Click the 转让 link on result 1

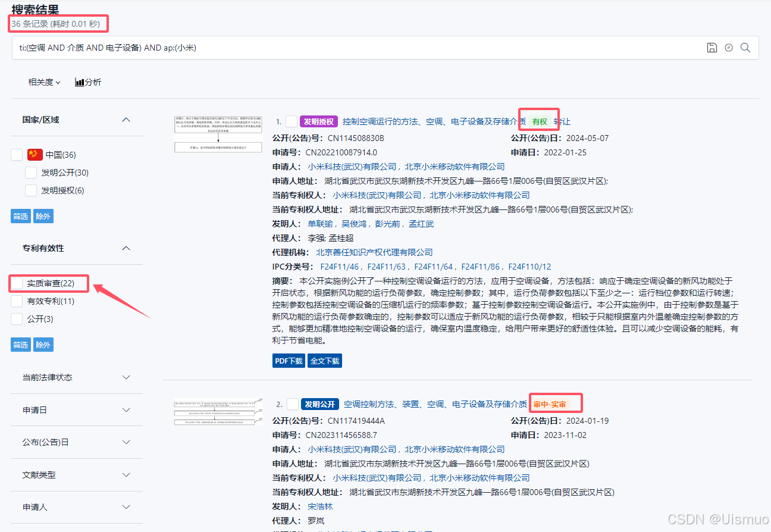(x=562, y=121)
